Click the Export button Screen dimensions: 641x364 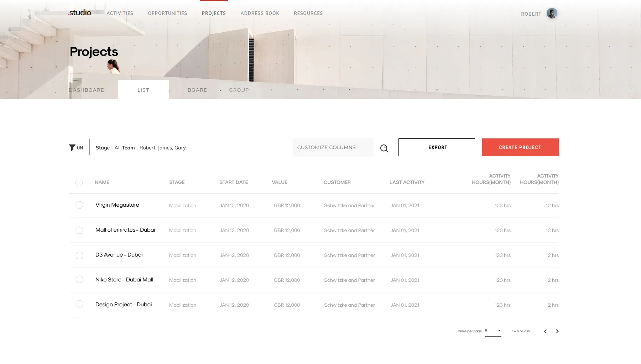[437, 147]
